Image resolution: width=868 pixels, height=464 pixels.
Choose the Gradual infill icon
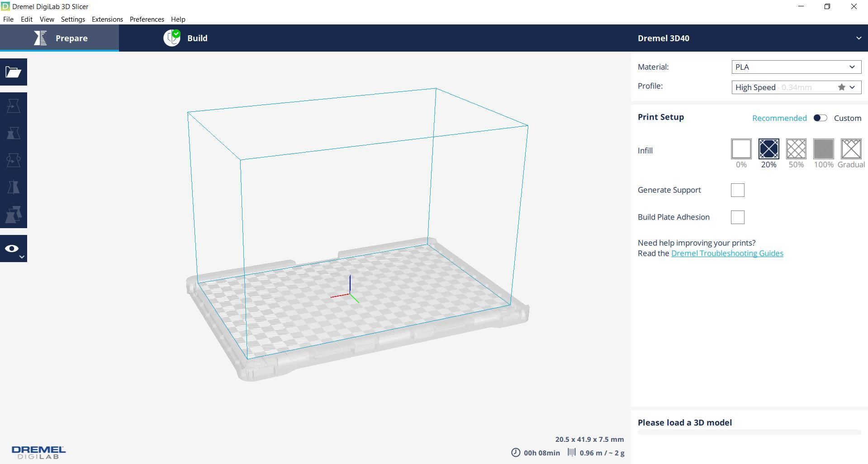coord(851,149)
